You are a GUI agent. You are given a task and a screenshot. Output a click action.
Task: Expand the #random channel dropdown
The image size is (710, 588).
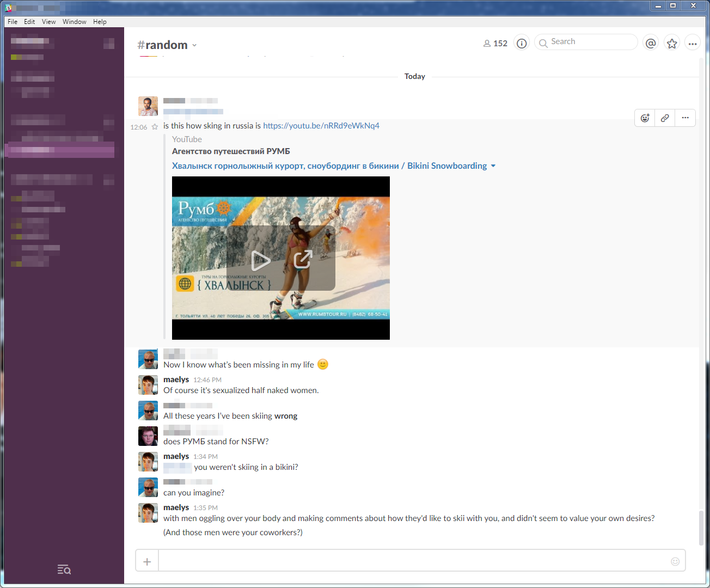194,46
